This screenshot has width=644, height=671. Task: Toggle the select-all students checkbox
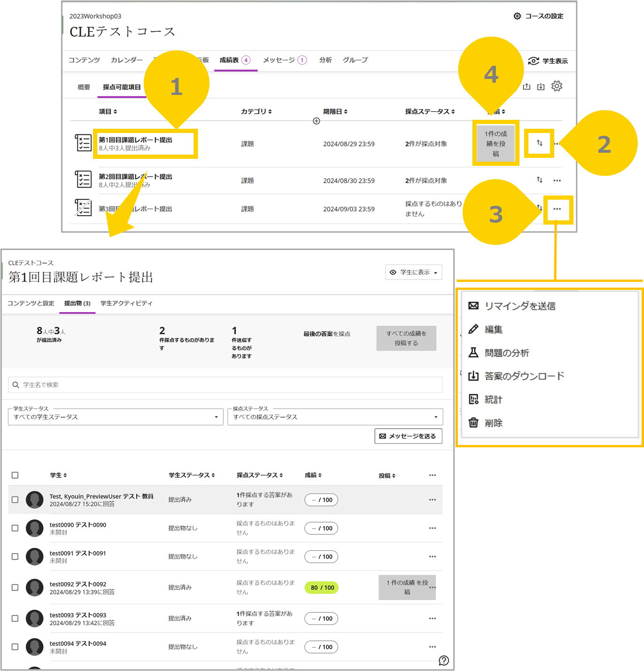pyautogui.click(x=15, y=475)
